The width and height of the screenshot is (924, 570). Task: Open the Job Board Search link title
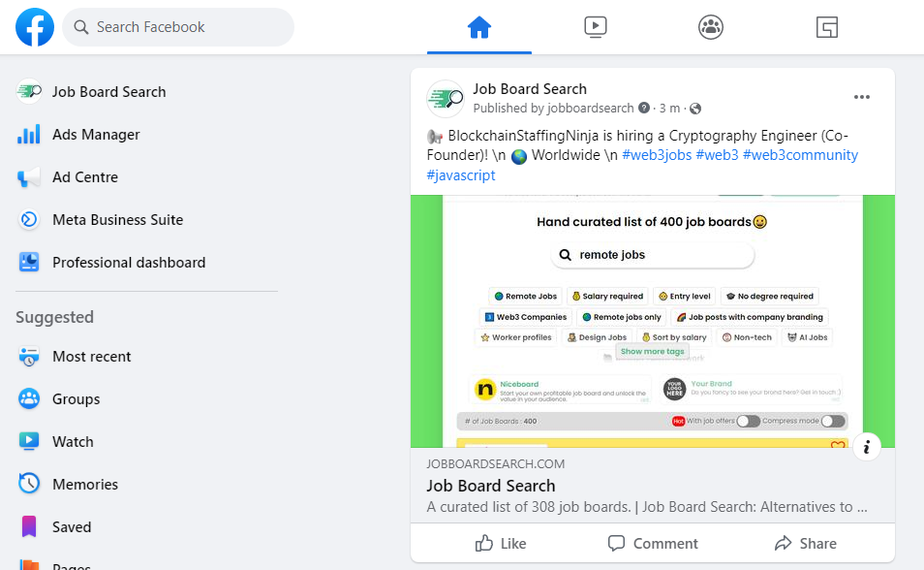pyautogui.click(x=491, y=486)
